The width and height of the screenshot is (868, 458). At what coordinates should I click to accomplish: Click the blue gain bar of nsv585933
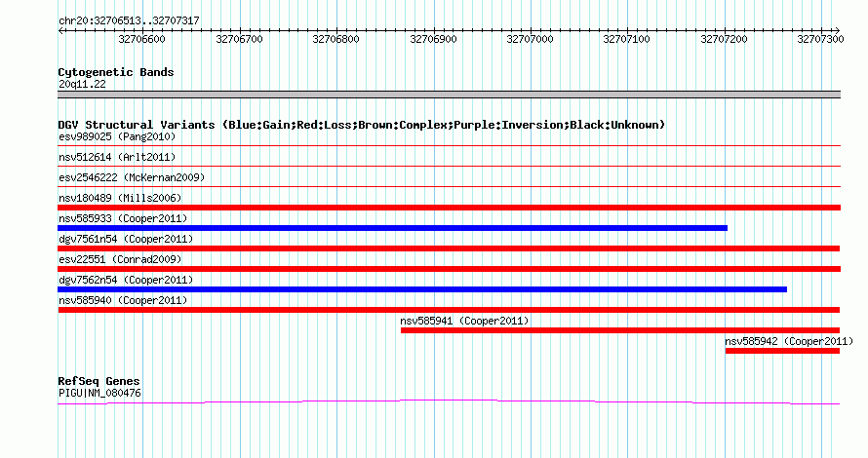click(x=392, y=228)
